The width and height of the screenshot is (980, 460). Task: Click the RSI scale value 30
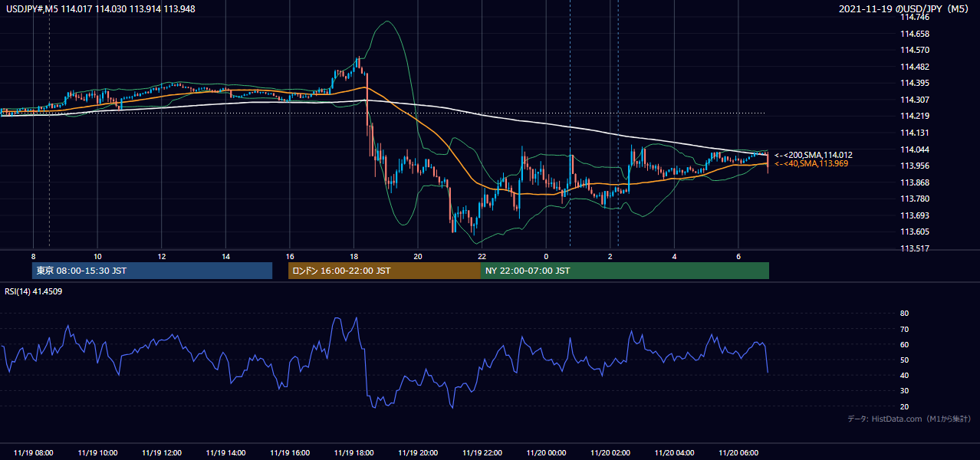[x=904, y=391]
